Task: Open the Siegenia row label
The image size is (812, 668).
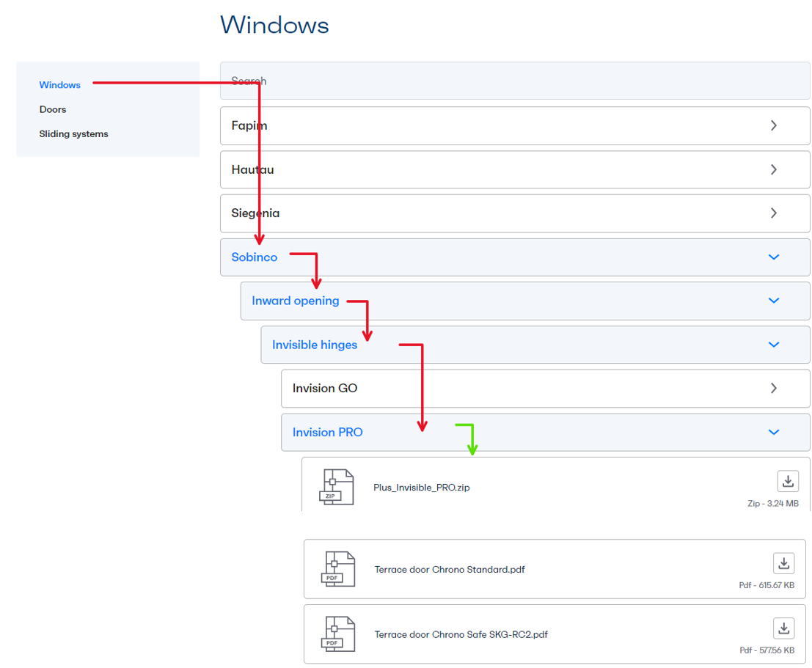Action: [x=255, y=213]
